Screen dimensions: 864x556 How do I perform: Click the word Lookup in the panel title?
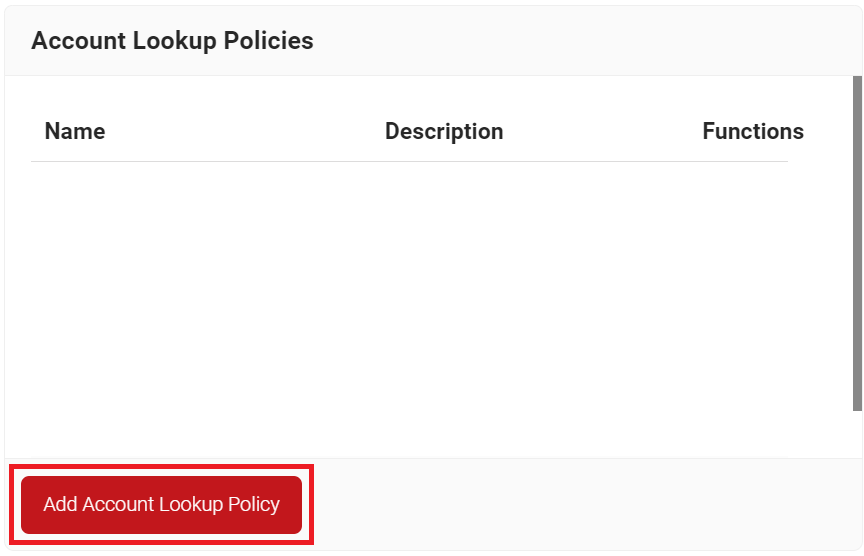[175, 41]
